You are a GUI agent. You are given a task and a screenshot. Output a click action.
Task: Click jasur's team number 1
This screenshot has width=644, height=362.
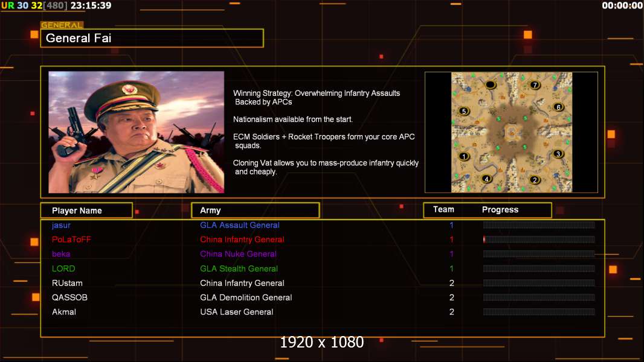pos(451,225)
